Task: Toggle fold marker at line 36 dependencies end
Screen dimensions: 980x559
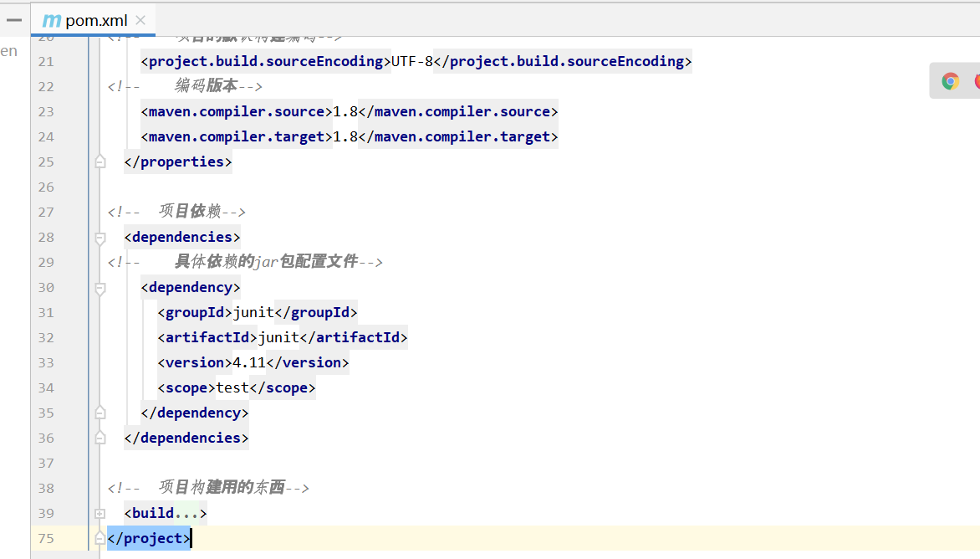Action: click(100, 438)
